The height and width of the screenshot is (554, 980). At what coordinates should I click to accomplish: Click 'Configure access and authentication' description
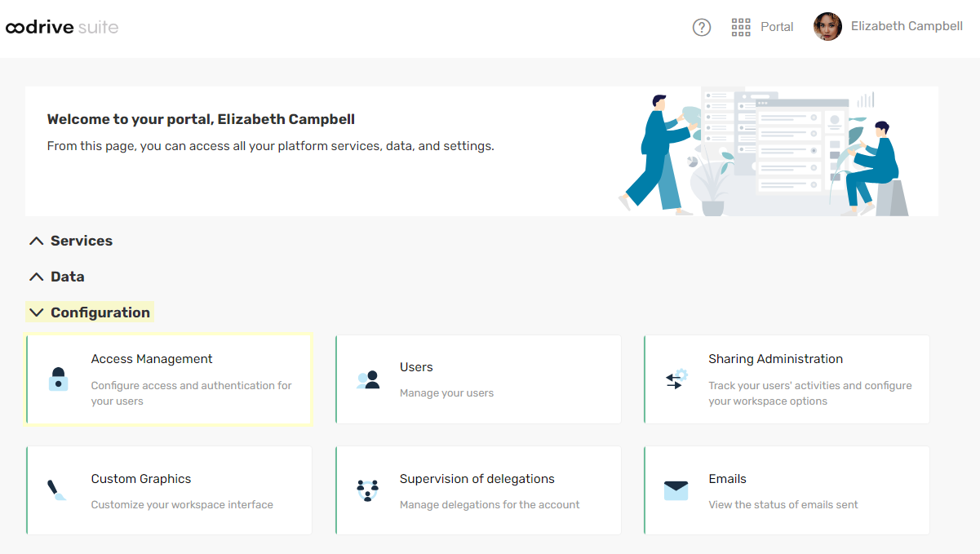click(x=191, y=393)
